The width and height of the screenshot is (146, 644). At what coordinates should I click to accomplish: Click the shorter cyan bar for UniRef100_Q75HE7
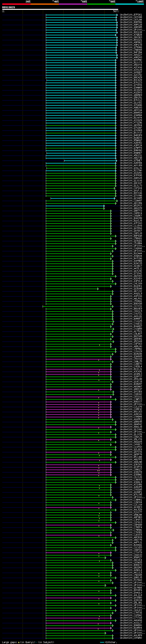(90, 161)
